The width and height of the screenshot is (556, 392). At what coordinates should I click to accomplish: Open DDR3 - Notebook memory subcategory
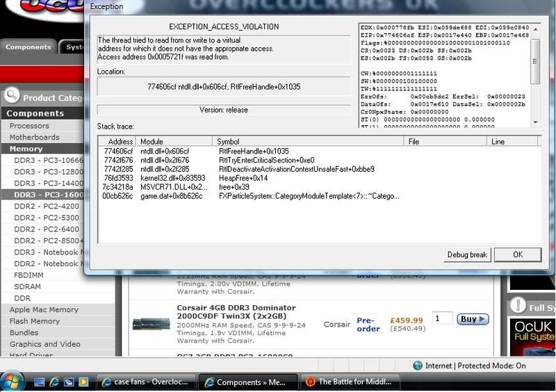[49, 252]
